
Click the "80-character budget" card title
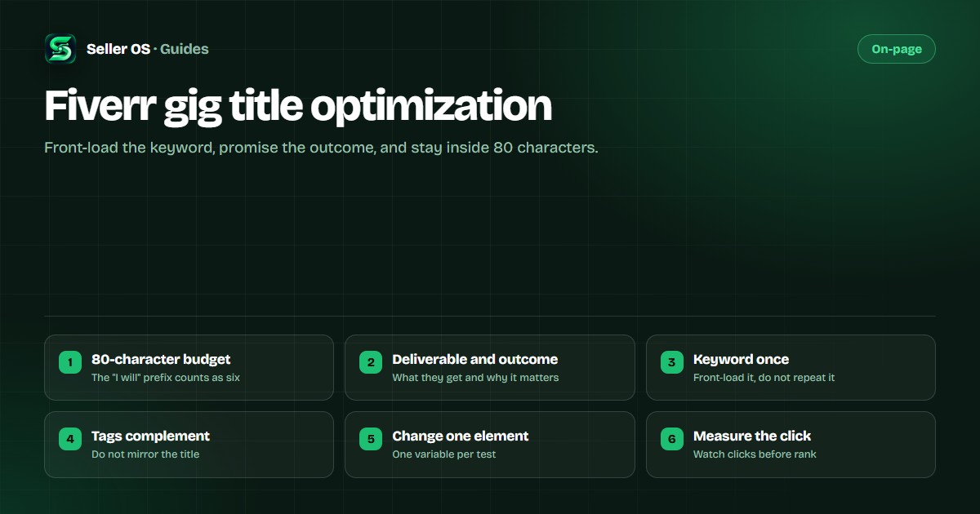point(161,359)
